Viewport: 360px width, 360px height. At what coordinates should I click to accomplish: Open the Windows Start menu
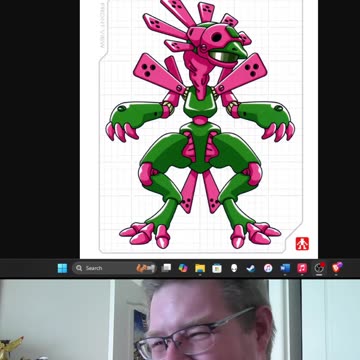coord(62,268)
